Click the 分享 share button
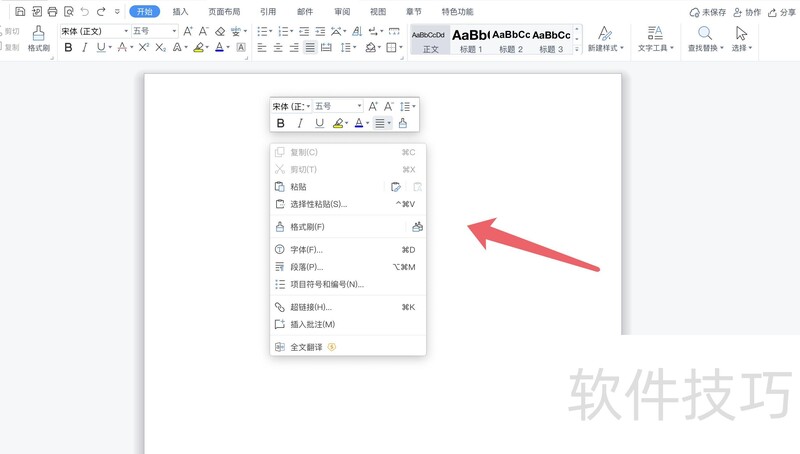The width and height of the screenshot is (800, 454). point(782,12)
